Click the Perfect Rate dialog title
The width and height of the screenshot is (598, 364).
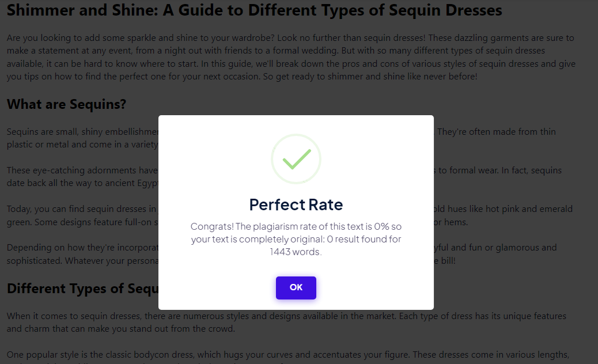(296, 204)
